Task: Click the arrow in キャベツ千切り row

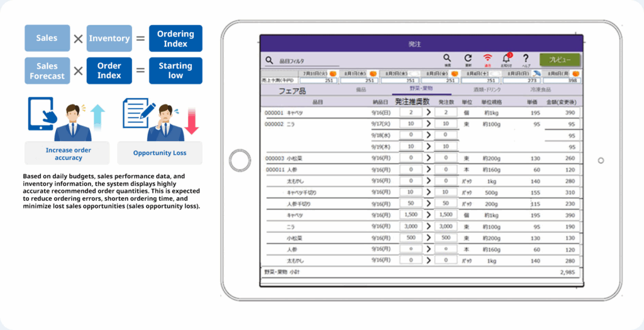Action: coord(429,192)
